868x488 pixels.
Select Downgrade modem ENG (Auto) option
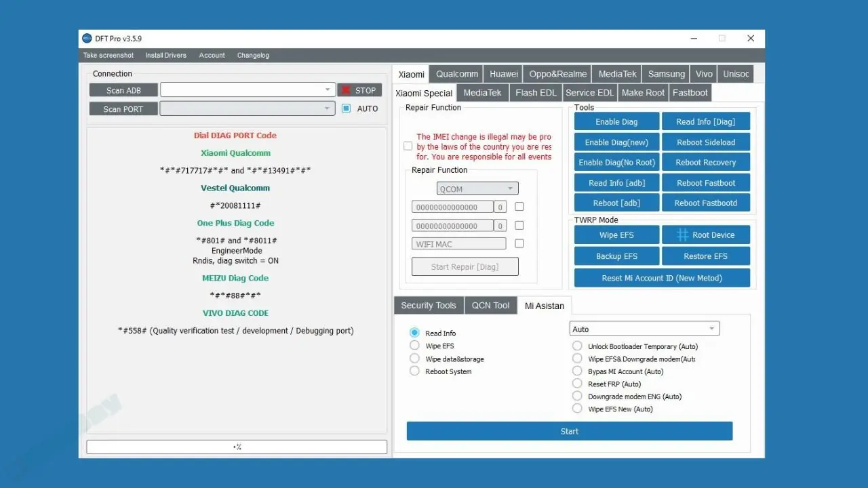(577, 396)
